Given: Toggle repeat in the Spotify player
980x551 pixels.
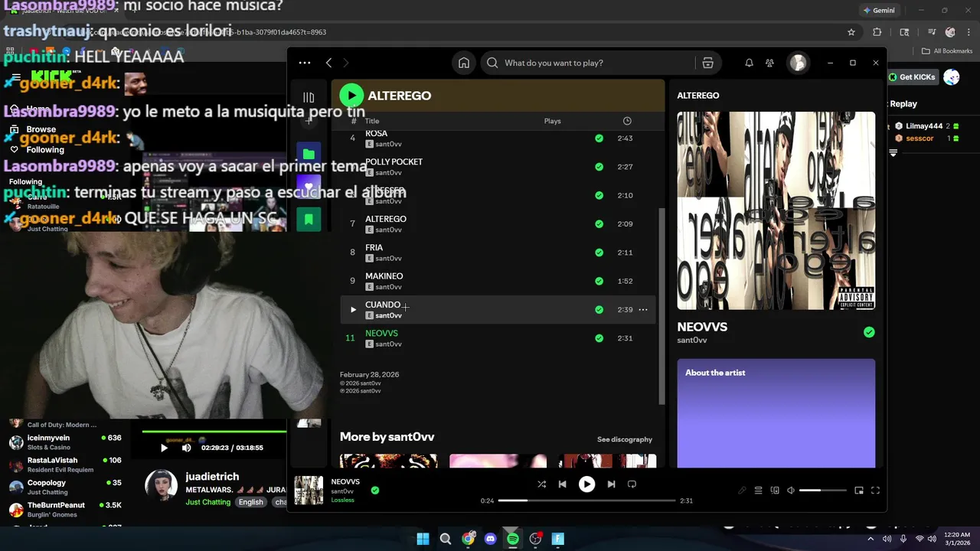Looking at the screenshot, I should click(632, 484).
